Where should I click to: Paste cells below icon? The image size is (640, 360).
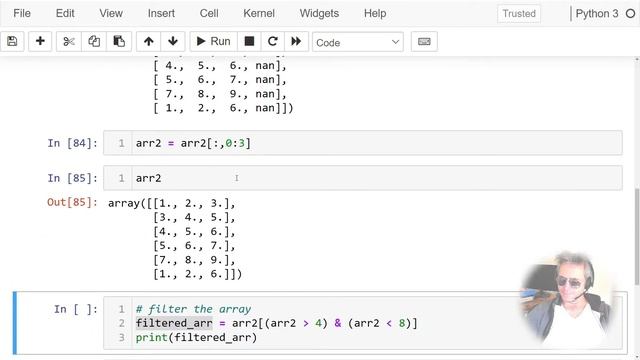click(x=119, y=42)
